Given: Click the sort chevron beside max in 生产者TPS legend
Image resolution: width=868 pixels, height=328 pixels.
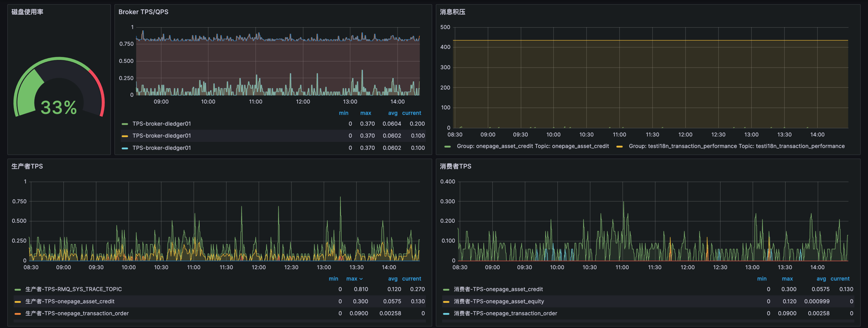Looking at the screenshot, I should coord(361,279).
